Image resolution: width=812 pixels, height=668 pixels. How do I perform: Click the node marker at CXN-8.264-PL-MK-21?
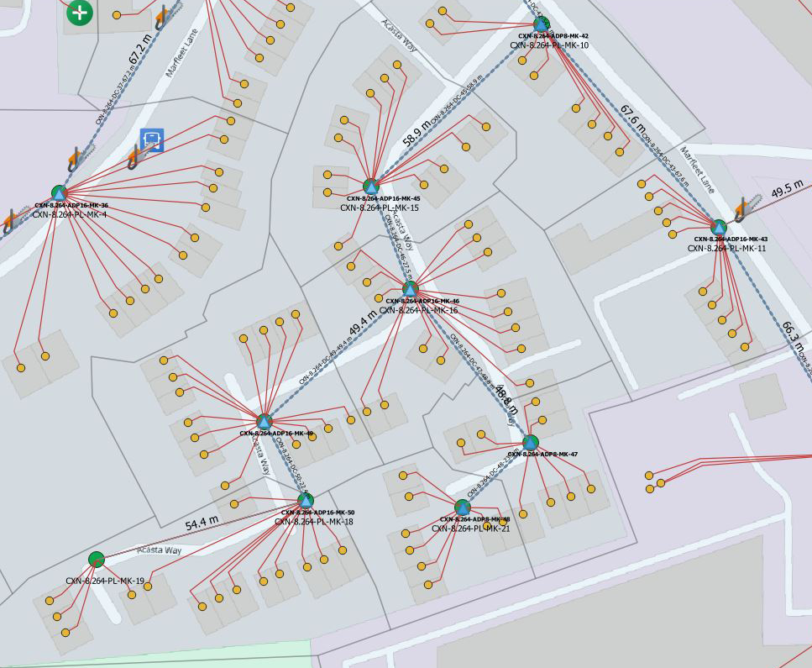[463, 508]
